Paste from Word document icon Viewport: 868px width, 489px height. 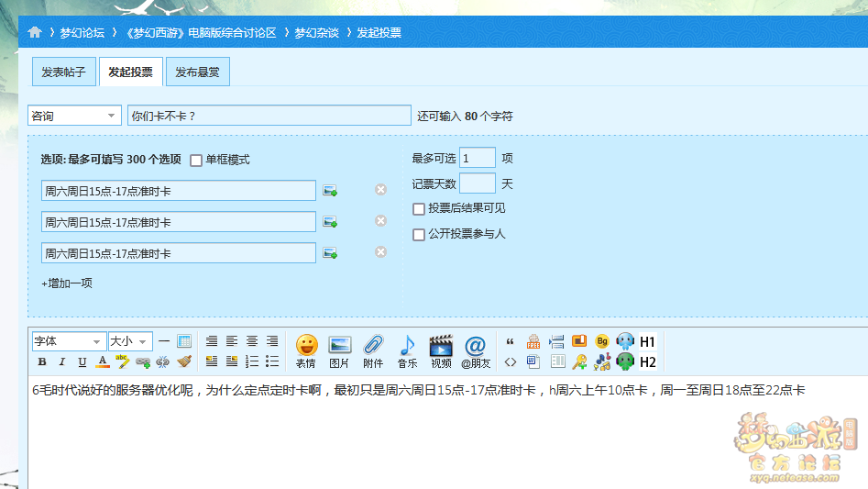click(533, 362)
